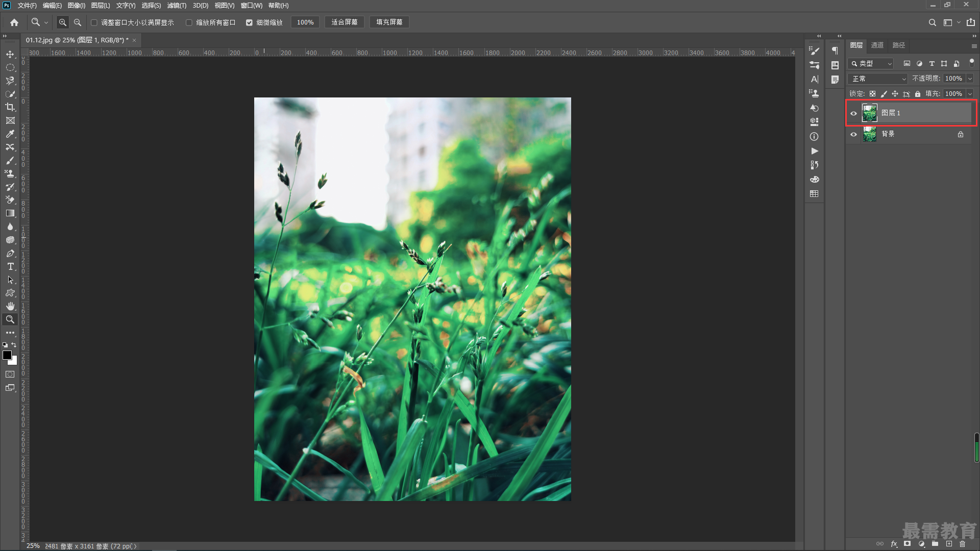
Task: Select the Hand tool
Action: (x=10, y=306)
